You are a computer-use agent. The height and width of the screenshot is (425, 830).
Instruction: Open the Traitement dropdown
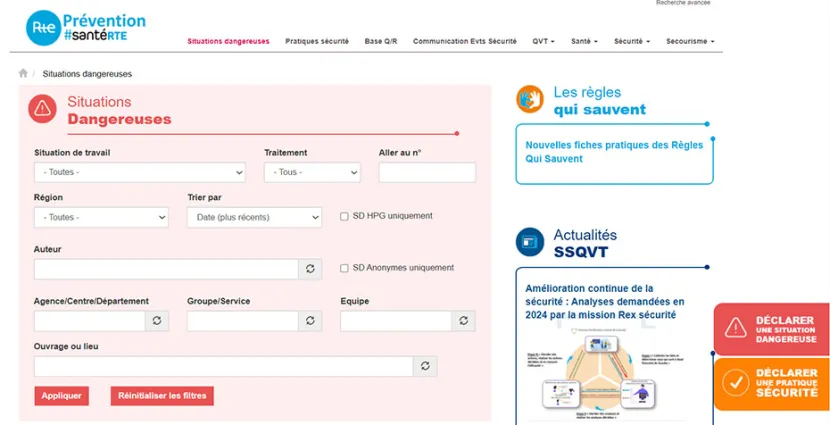click(312, 173)
